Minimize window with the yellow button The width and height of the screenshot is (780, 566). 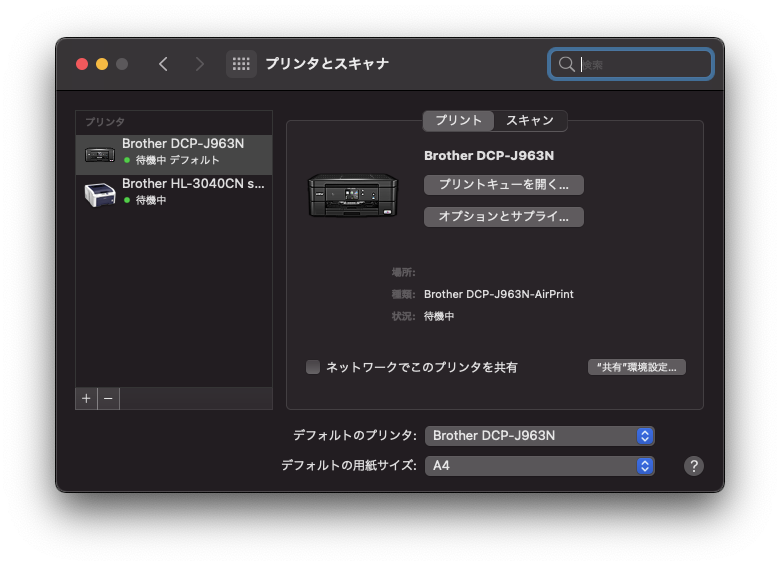[x=102, y=64]
